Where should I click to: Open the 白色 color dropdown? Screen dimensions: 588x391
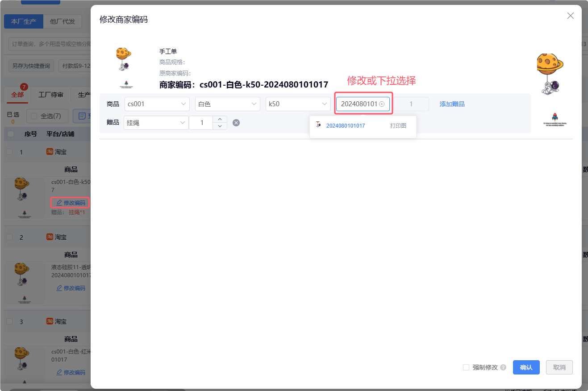tap(228, 104)
